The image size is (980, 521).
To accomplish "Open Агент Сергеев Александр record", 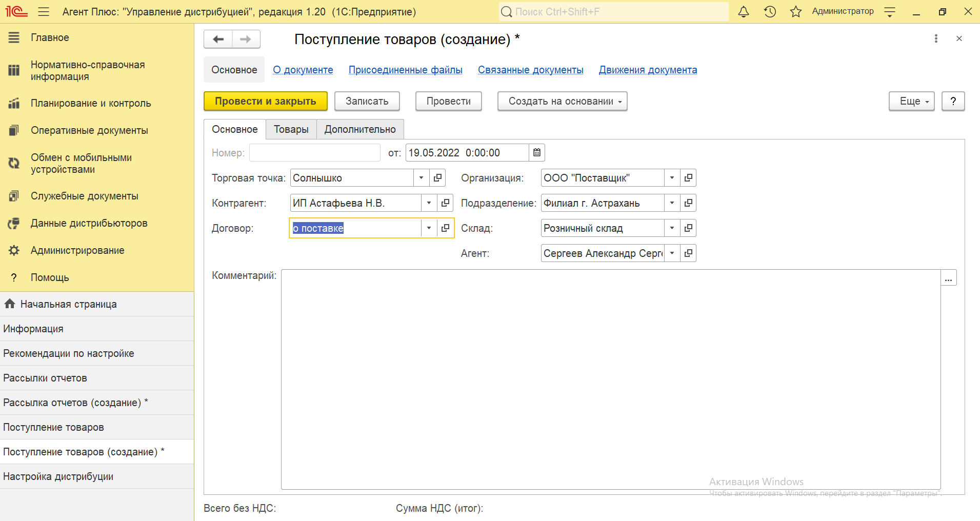I will click(688, 253).
